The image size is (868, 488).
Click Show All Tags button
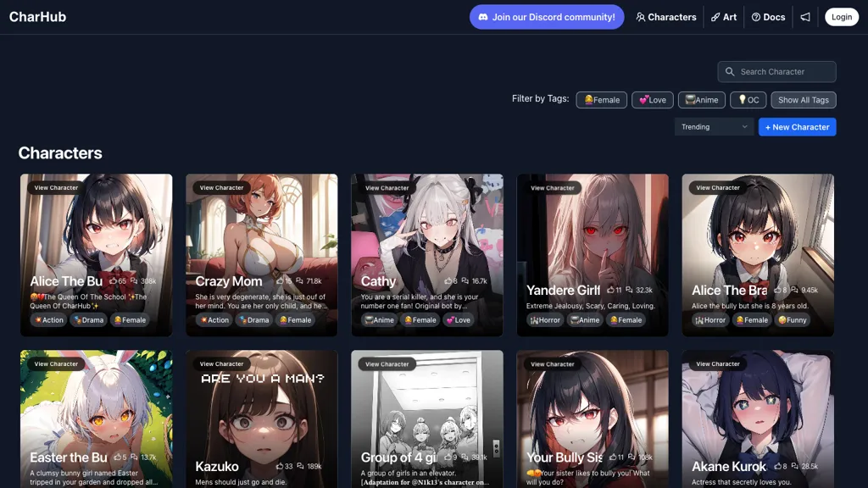[804, 100]
